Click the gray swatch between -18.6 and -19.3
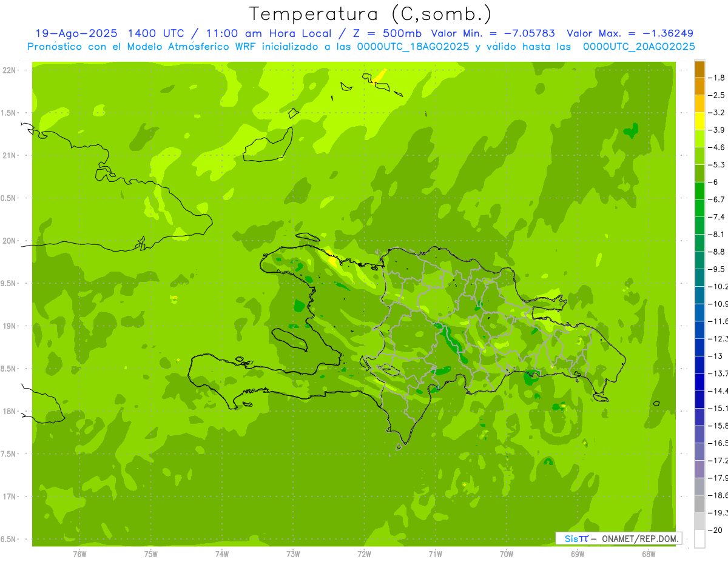728x562 pixels. click(x=699, y=504)
